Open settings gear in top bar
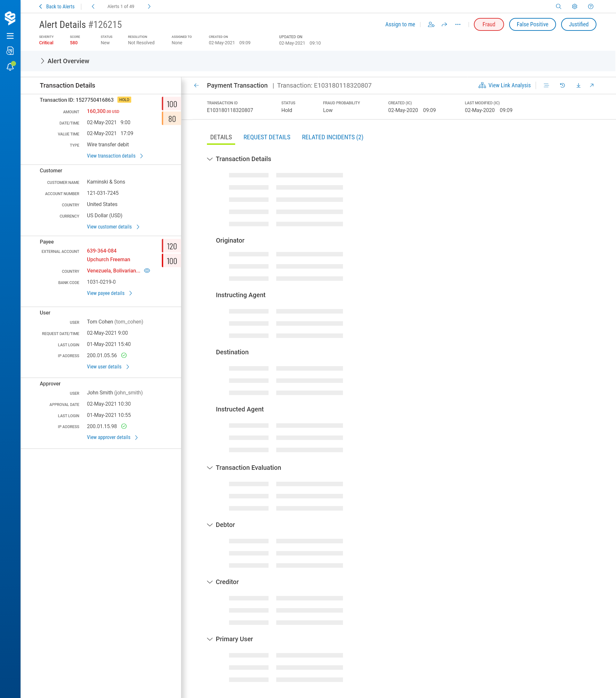Image resolution: width=616 pixels, height=698 pixels. coord(574,6)
